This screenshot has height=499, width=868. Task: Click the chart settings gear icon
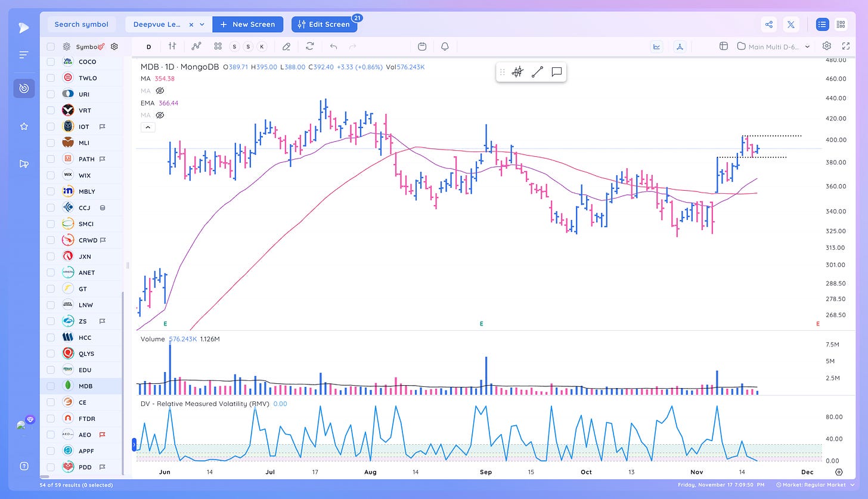point(827,46)
